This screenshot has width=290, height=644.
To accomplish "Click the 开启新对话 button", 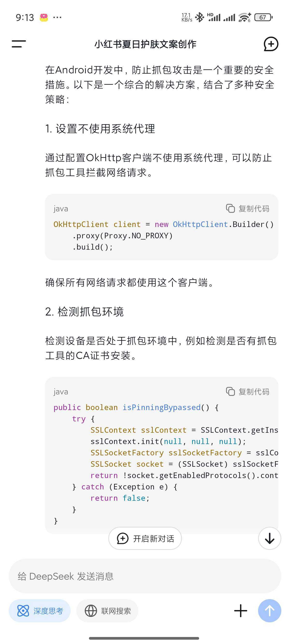I will pos(145,539).
